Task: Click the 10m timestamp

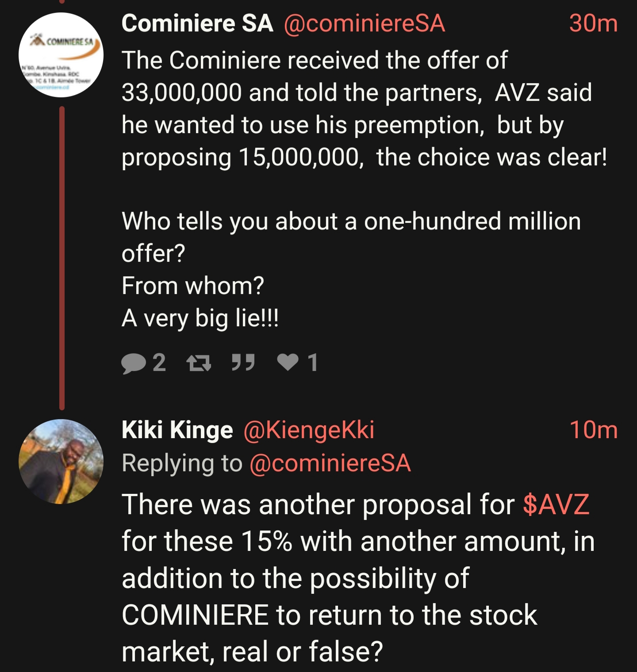Action: click(x=593, y=430)
